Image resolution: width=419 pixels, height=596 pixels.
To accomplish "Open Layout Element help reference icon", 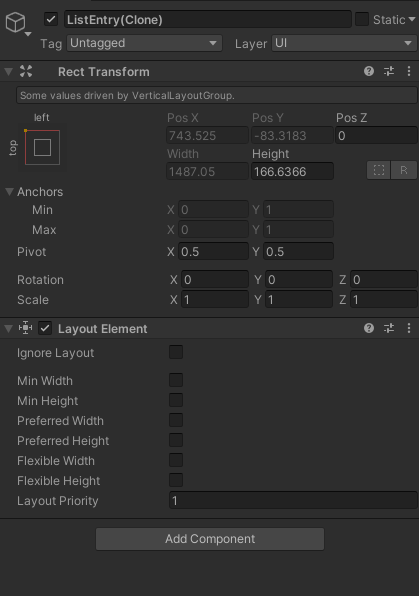I will tap(368, 328).
